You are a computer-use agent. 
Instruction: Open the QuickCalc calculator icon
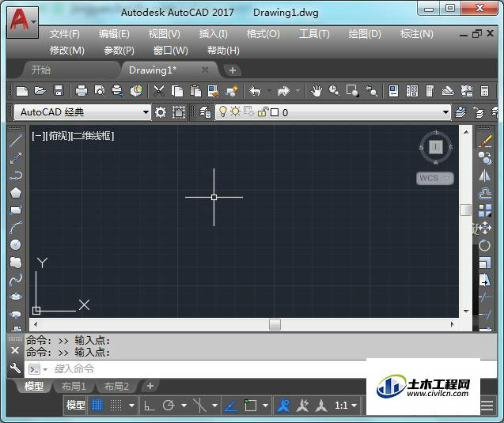484,91
